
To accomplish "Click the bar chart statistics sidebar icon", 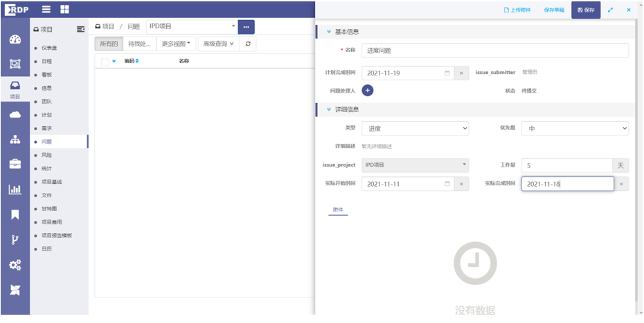I will coord(15,190).
